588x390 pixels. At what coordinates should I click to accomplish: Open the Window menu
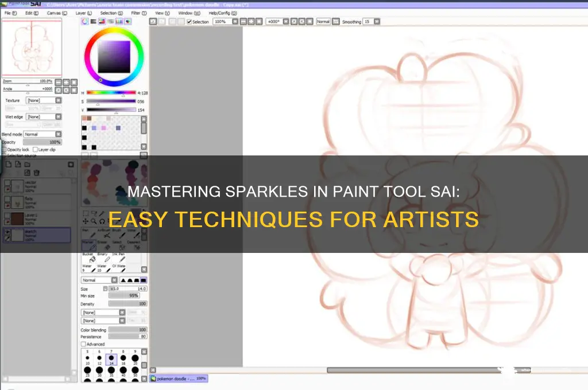(189, 13)
